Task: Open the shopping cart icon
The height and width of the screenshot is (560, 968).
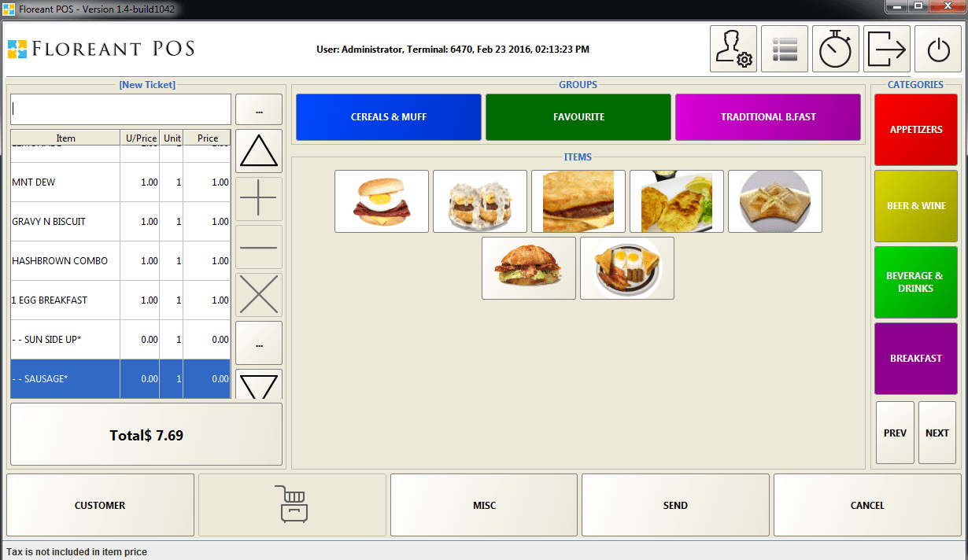Action: (x=291, y=504)
